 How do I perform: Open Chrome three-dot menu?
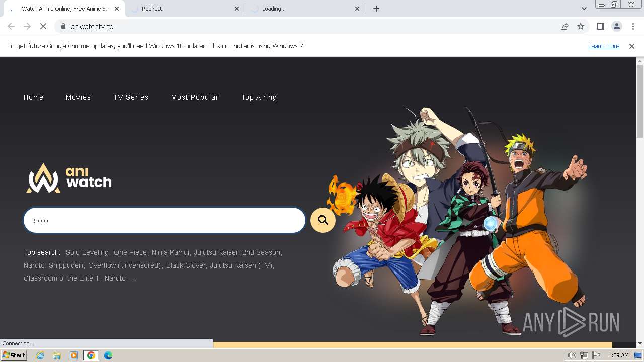633,27
